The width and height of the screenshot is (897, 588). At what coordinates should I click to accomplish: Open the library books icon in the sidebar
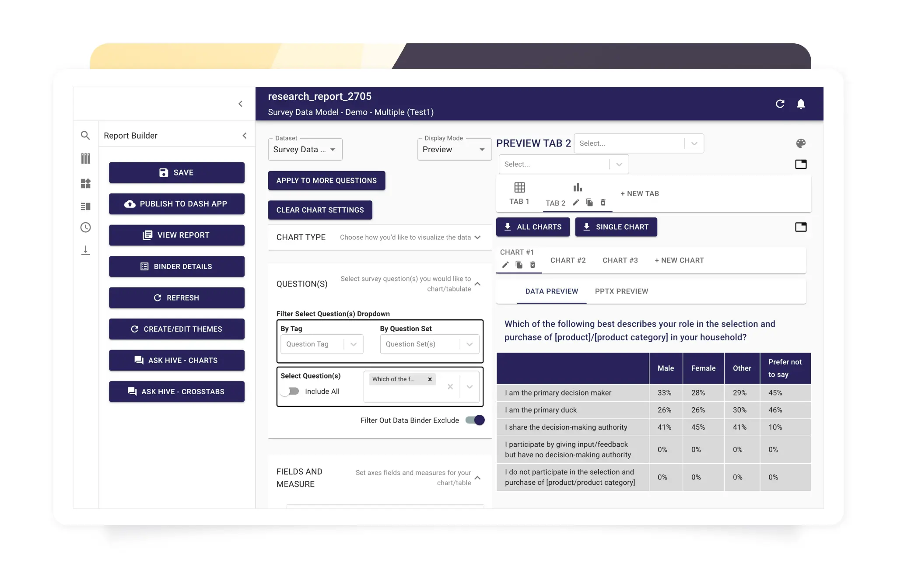(85, 158)
